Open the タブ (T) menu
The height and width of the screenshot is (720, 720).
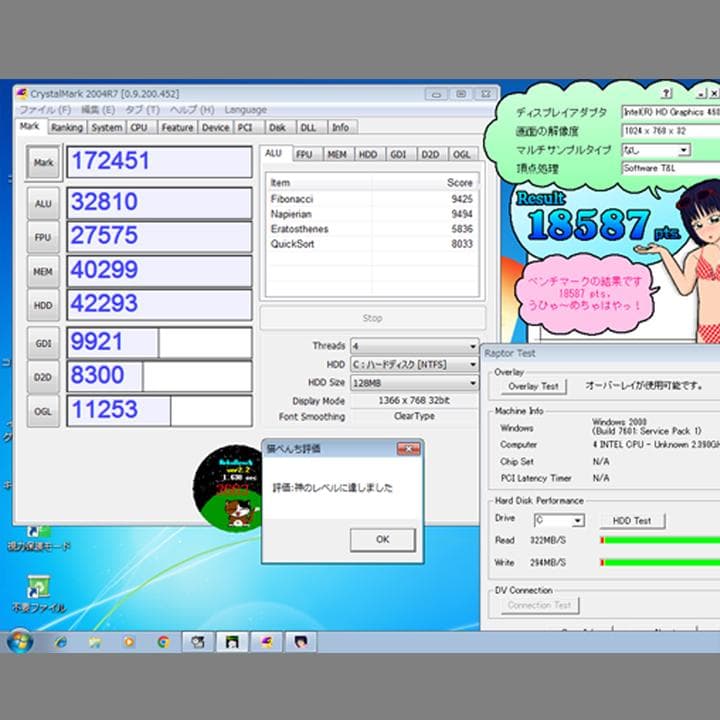(x=142, y=110)
